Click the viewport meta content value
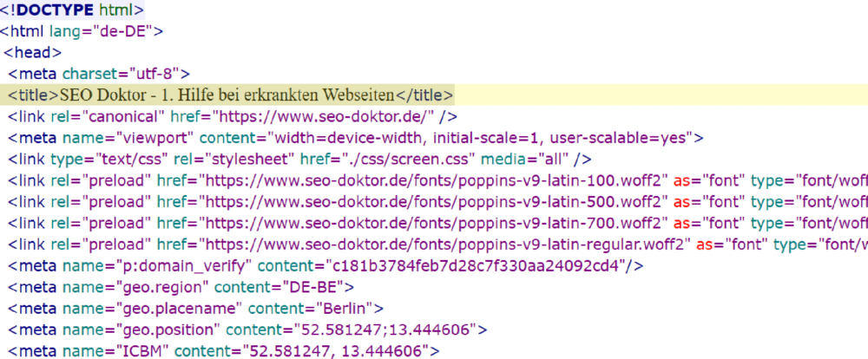The height and width of the screenshot is (359, 868). 483,138
